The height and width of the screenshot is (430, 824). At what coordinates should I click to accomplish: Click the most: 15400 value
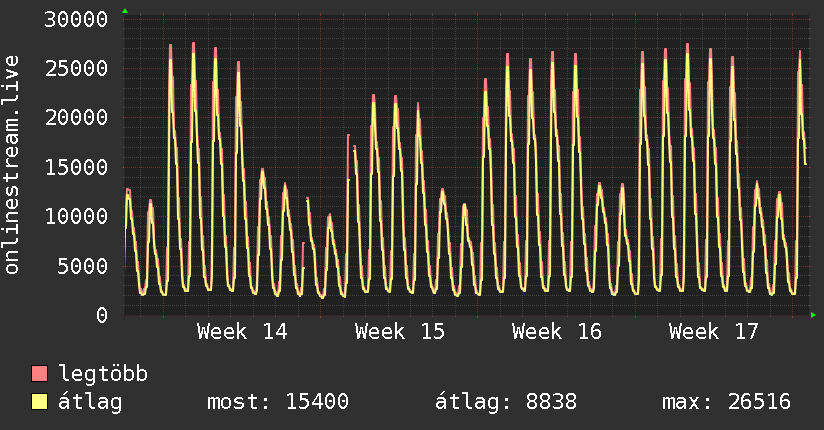coord(277,402)
